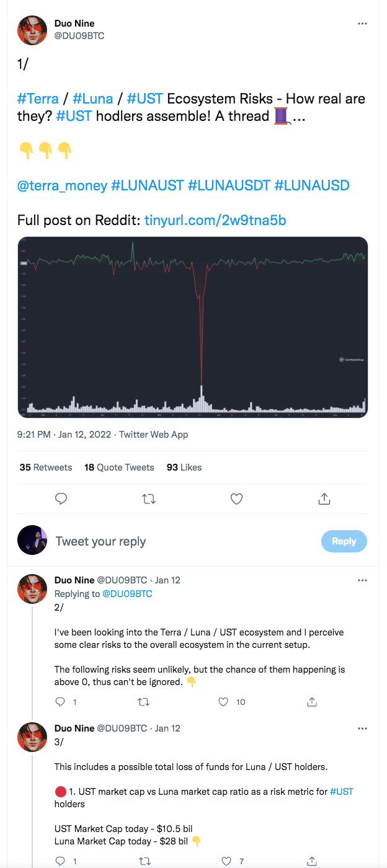
Task: Open Duo Nine's profile avatar at top
Action: 32,30
